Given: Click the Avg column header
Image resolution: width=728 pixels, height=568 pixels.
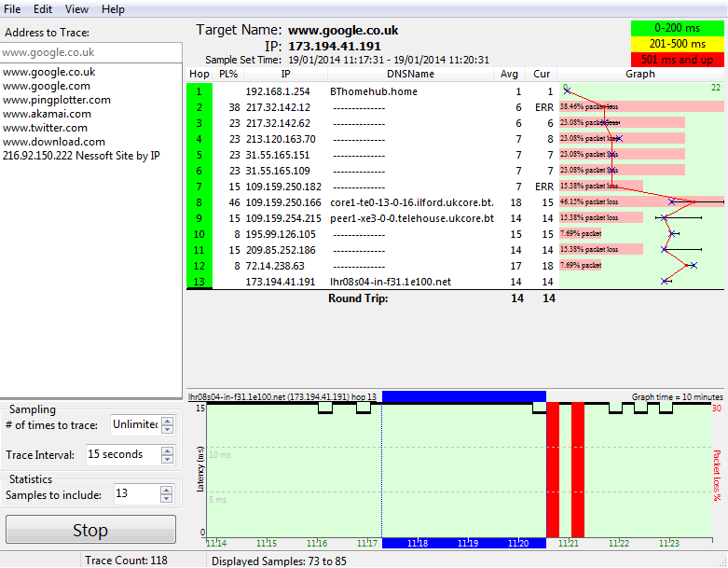Looking at the screenshot, I should (x=509, y=74).
